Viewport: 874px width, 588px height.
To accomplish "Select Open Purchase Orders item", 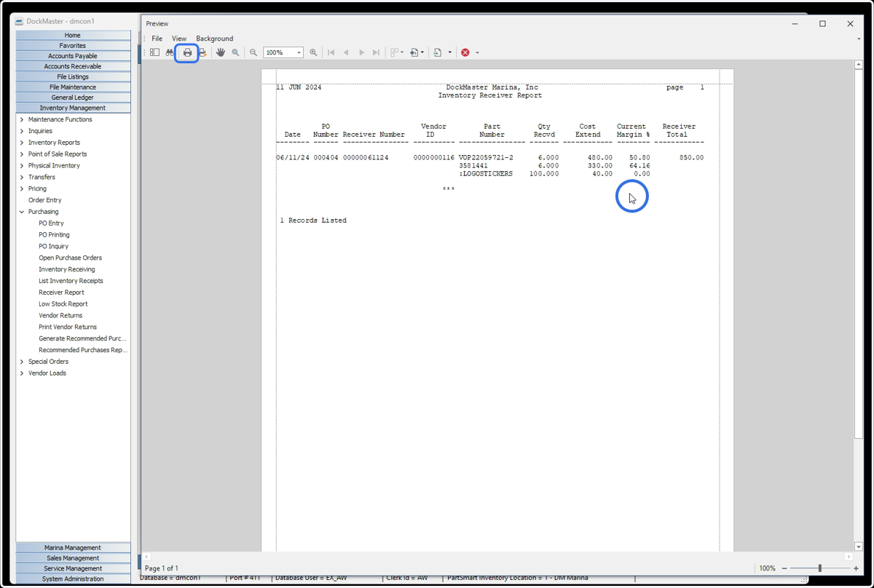I will pyautogui.click(x=71, y=258).
